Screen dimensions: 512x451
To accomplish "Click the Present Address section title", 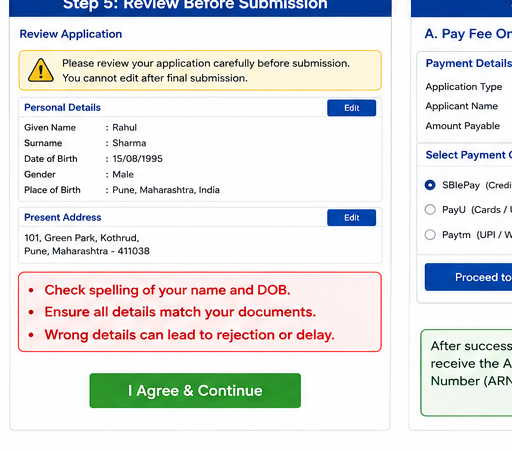I will pos(63,217).
